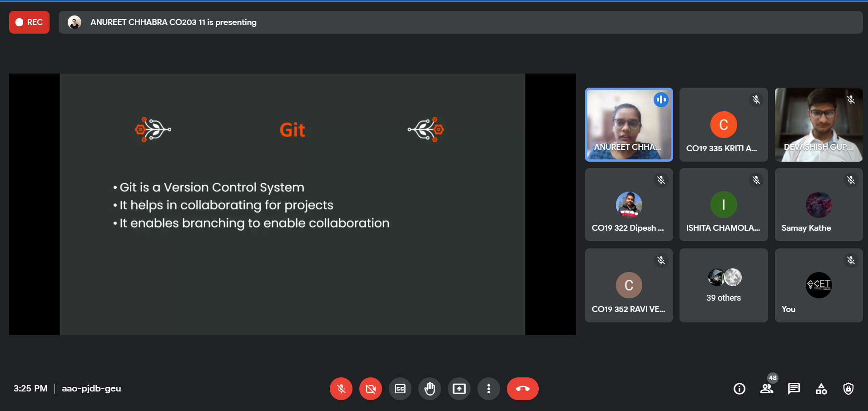The image size is (868, 411).
Task: Turn on the camera
Action: [x=371, y=389]
